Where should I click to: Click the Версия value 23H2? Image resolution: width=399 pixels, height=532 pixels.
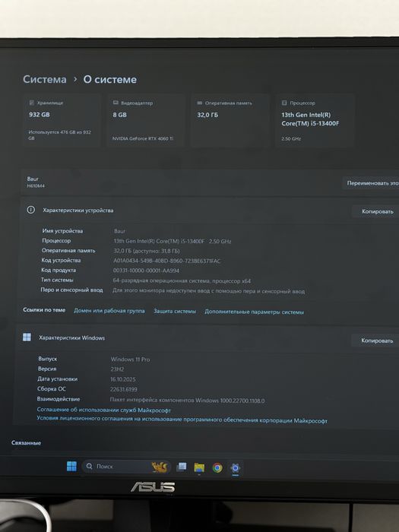[117, 369]
